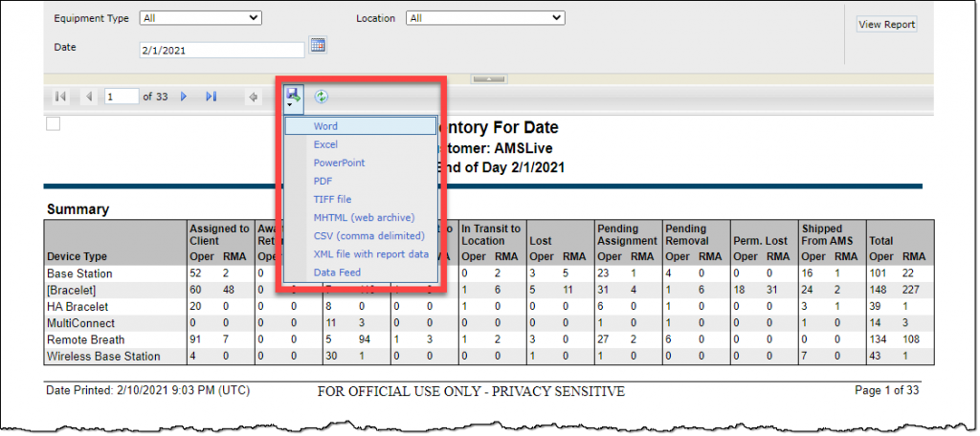Click the View Report button

886,24
